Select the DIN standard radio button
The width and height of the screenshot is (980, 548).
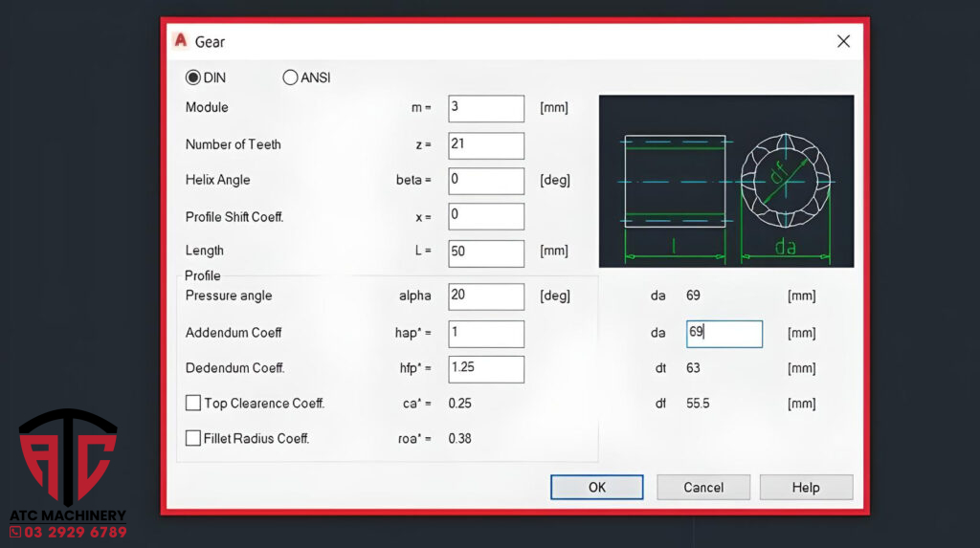[193, 77]
